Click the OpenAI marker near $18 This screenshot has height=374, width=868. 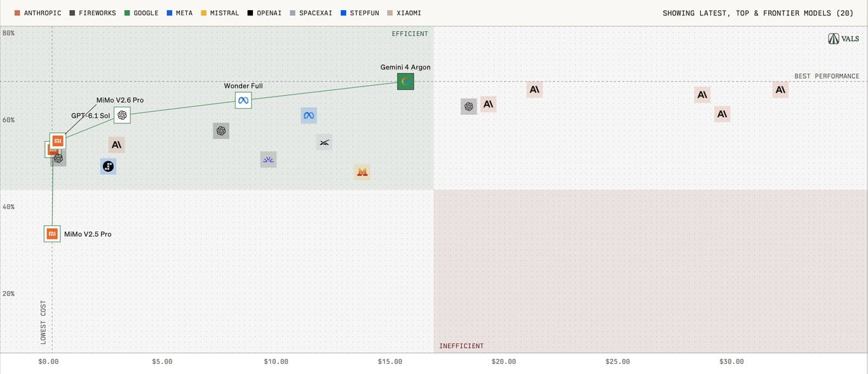(469, 107)
